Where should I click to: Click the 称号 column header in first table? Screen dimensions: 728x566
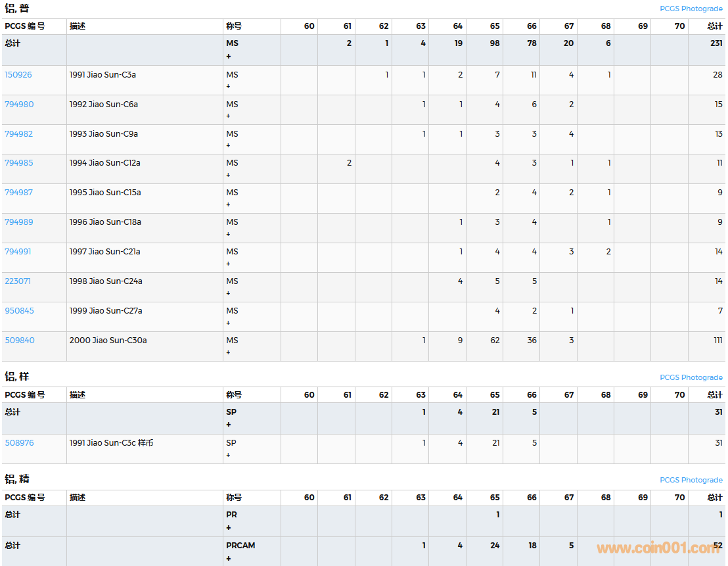click(x=234, y=26)
